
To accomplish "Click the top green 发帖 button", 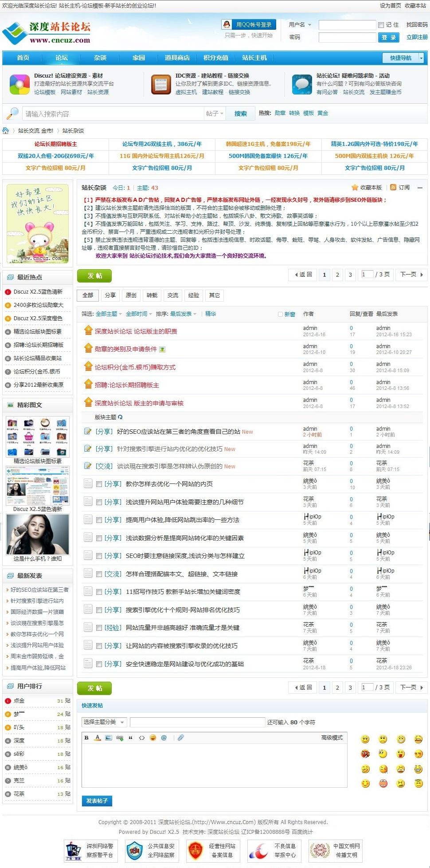I will 94,276.
